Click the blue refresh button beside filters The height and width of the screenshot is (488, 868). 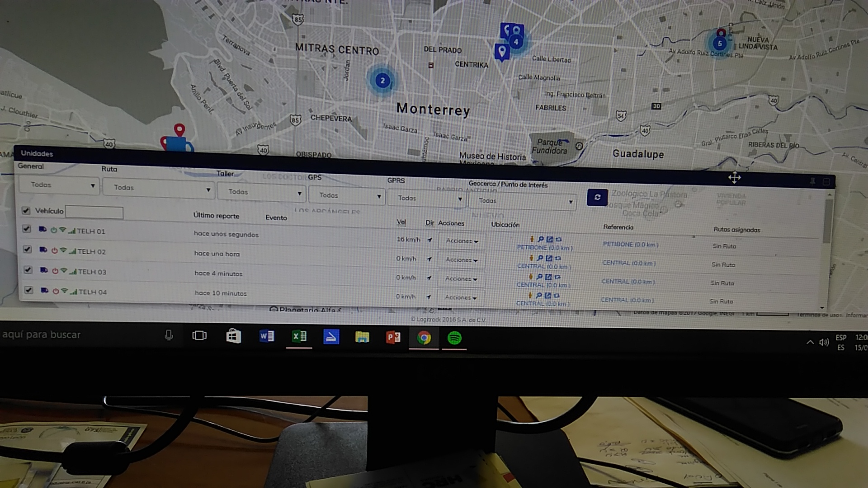point(597,197)
